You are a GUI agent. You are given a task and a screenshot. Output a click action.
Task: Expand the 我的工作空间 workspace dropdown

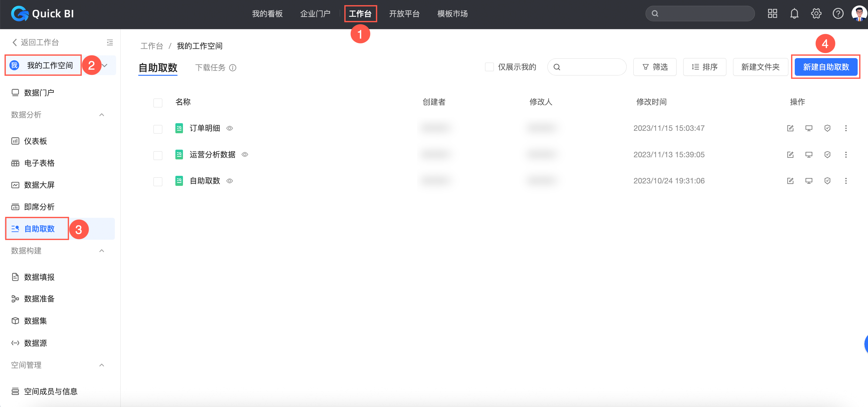click(x=105, y=65)
